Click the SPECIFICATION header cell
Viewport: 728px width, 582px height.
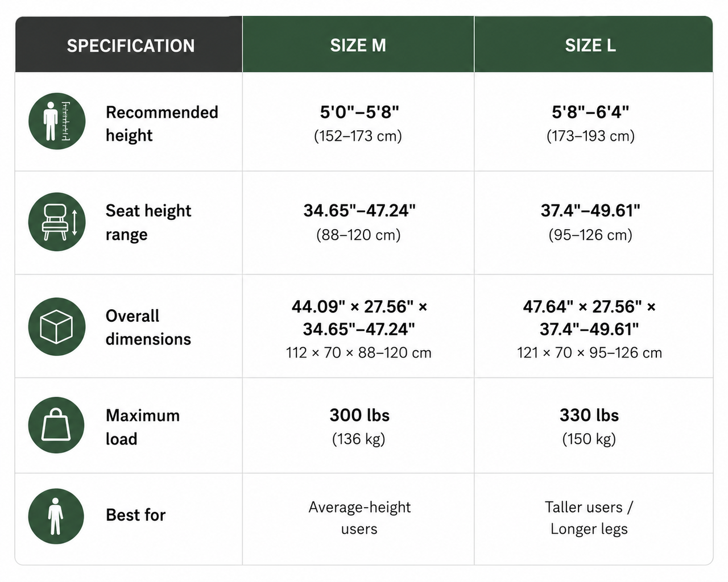(129, 44)
